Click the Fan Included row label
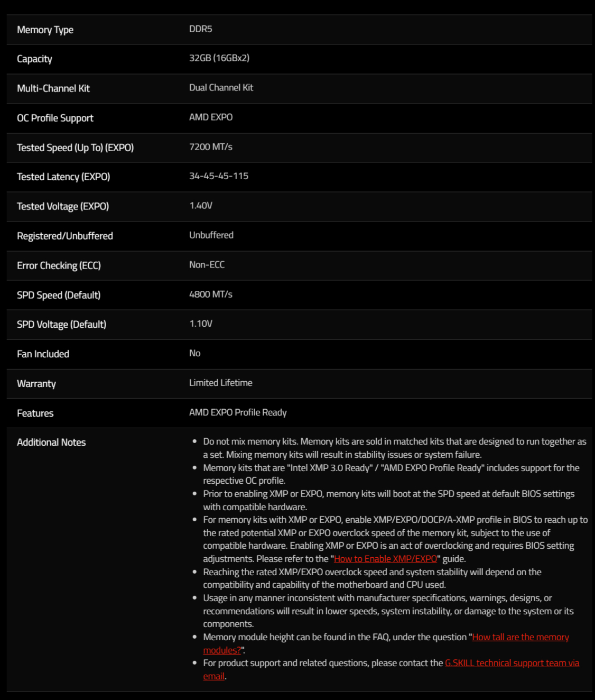595x700 pixels. (43, 354)
